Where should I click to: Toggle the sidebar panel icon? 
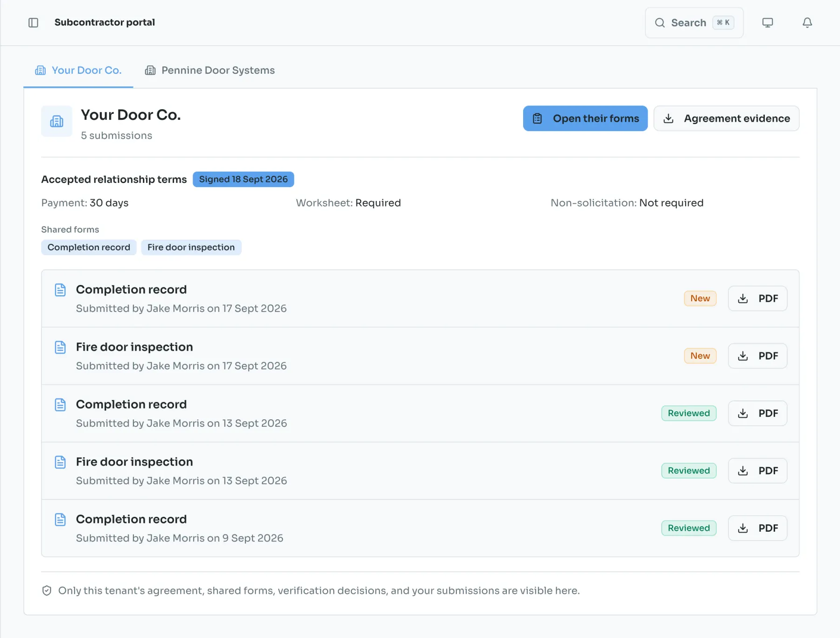click(x=33, y=22)
